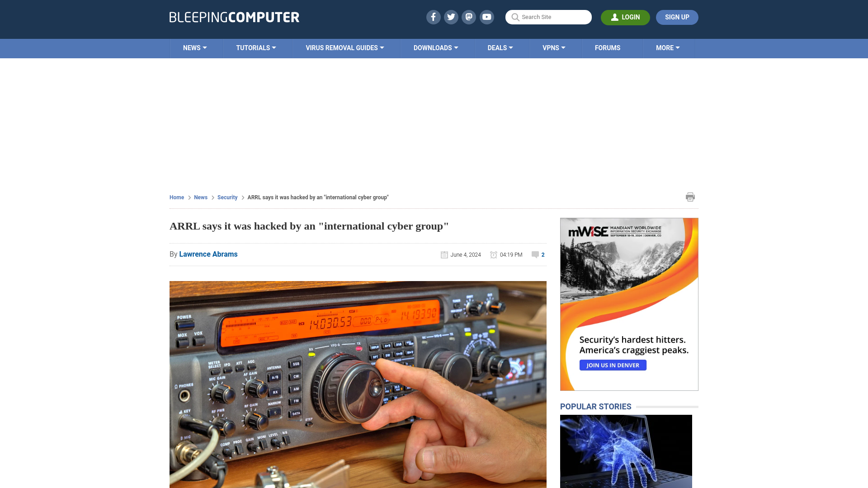This screenshot has height=488, width=868.
Task: Open the DOWNLOADS menu
Action: [436, 47]
